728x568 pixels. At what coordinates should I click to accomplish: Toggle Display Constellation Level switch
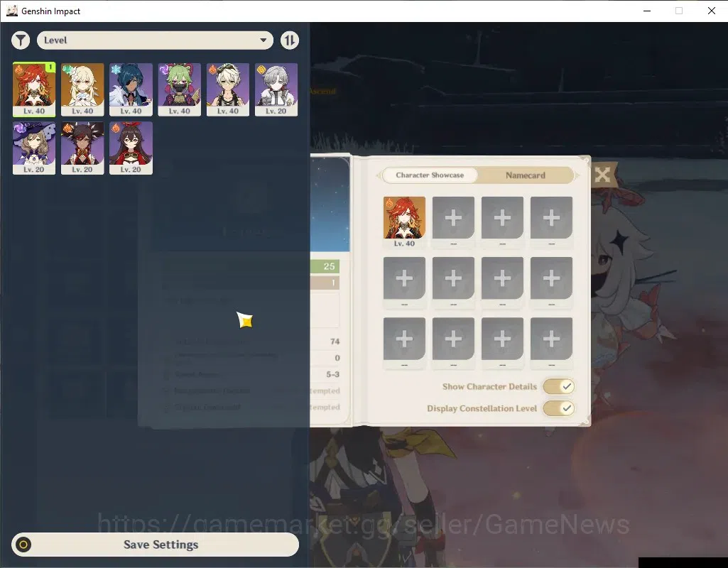point(558,408)
